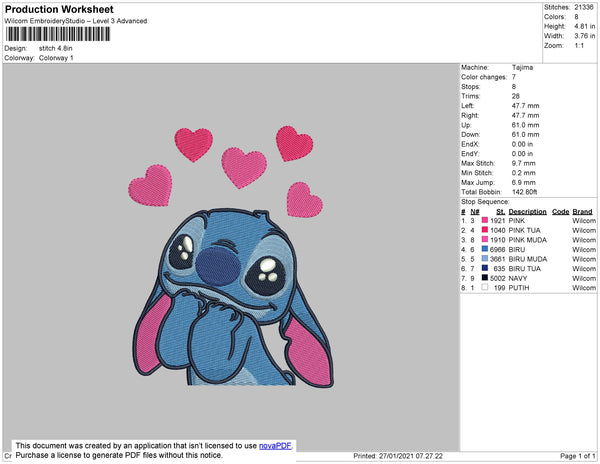Select the BIRU blue color swatch
This screenshot has width=600, height=464.
point(486,250)
